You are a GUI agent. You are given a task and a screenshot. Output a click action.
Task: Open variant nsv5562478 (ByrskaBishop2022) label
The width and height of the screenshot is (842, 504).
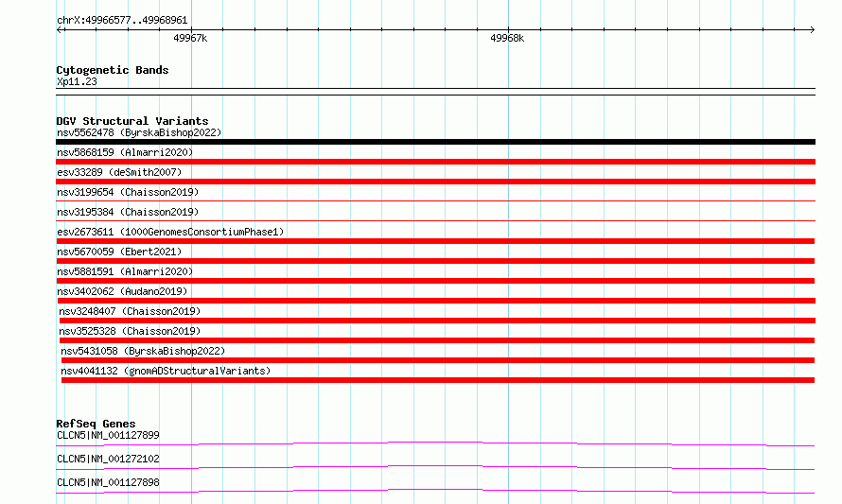pos(139,132)
